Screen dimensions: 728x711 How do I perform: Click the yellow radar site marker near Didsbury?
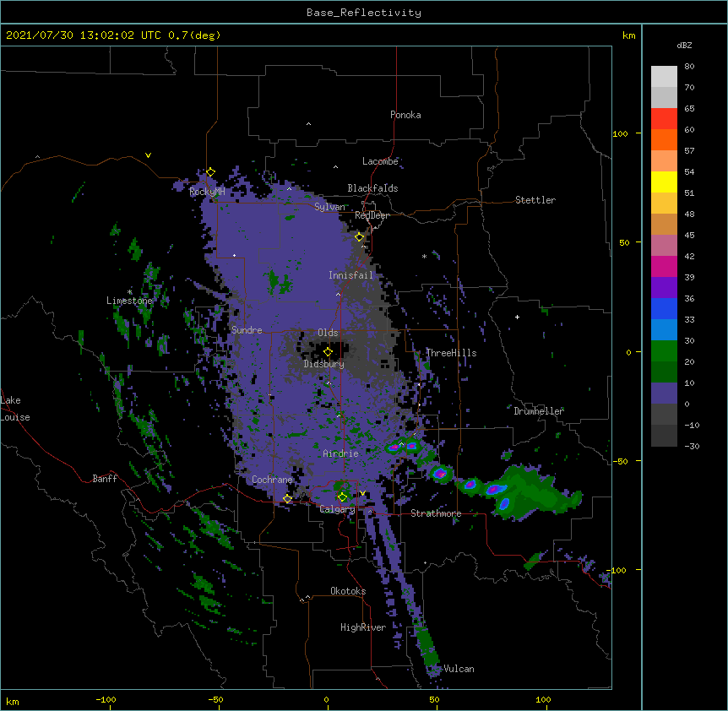click(x=328, y=352)
